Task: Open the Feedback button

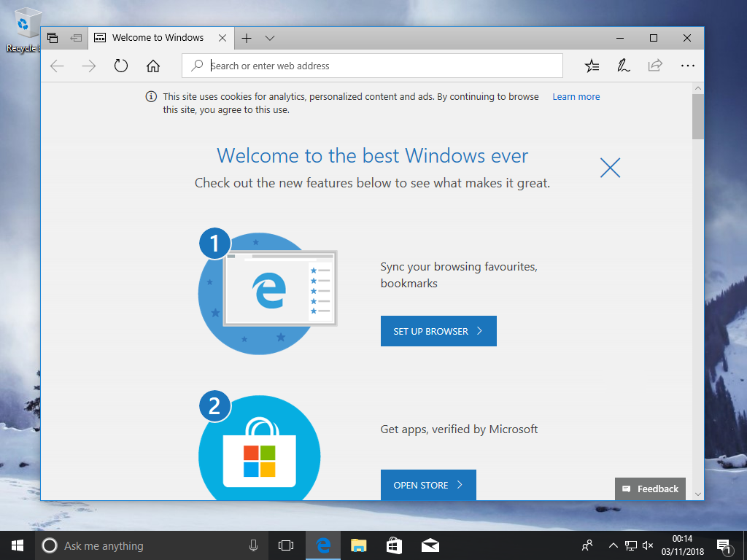Action: pos(650,489)
